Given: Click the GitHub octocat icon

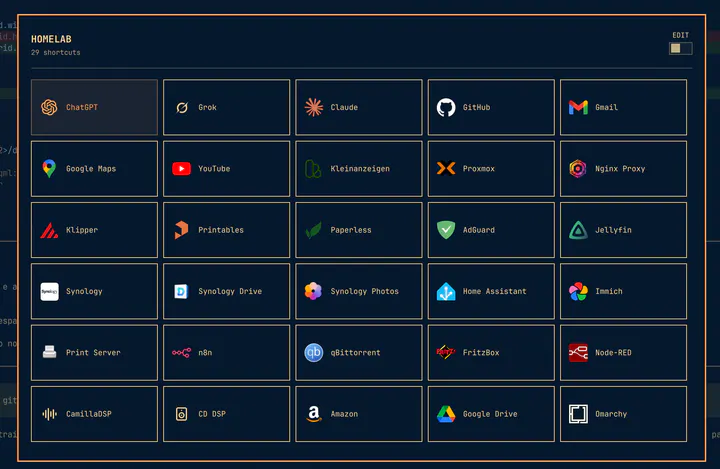Looking at the screenshot, I should pos(446,107).
